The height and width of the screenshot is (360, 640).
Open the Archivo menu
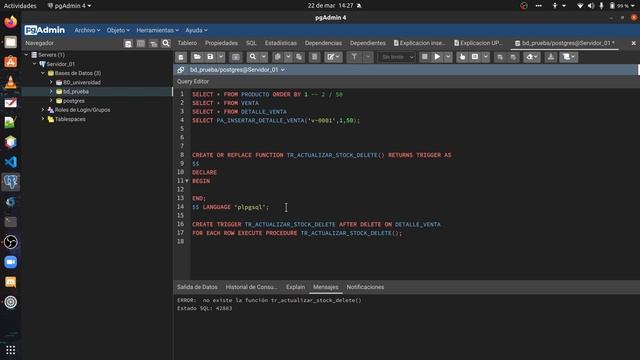click(x=87, y=30)
